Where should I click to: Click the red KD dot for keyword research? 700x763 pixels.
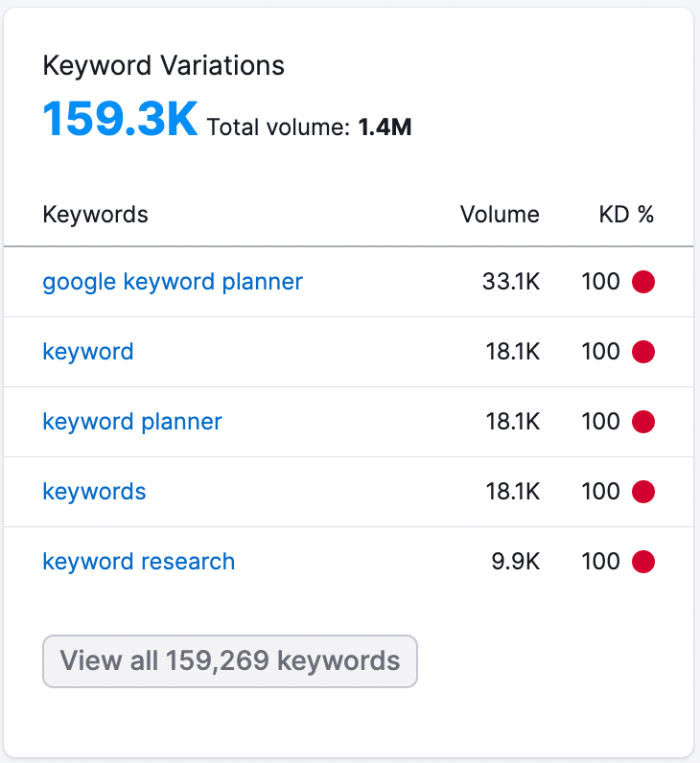coord(643,562)
